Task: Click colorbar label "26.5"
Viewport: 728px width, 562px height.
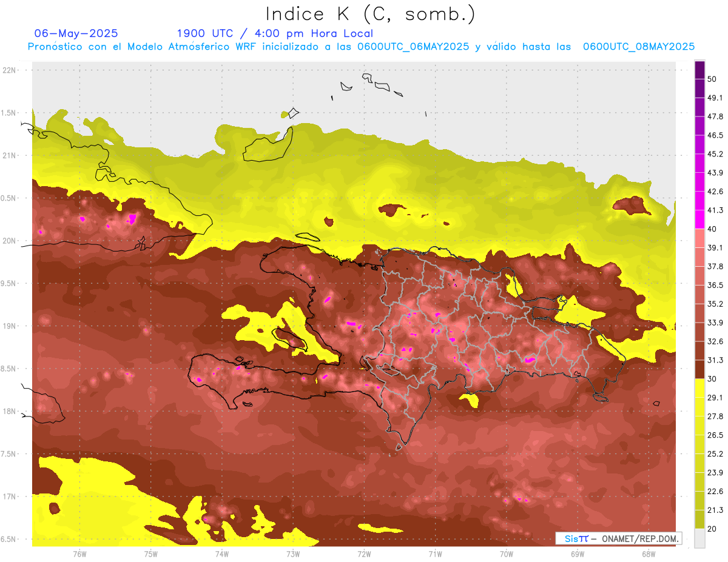Action: coord(715,435)
